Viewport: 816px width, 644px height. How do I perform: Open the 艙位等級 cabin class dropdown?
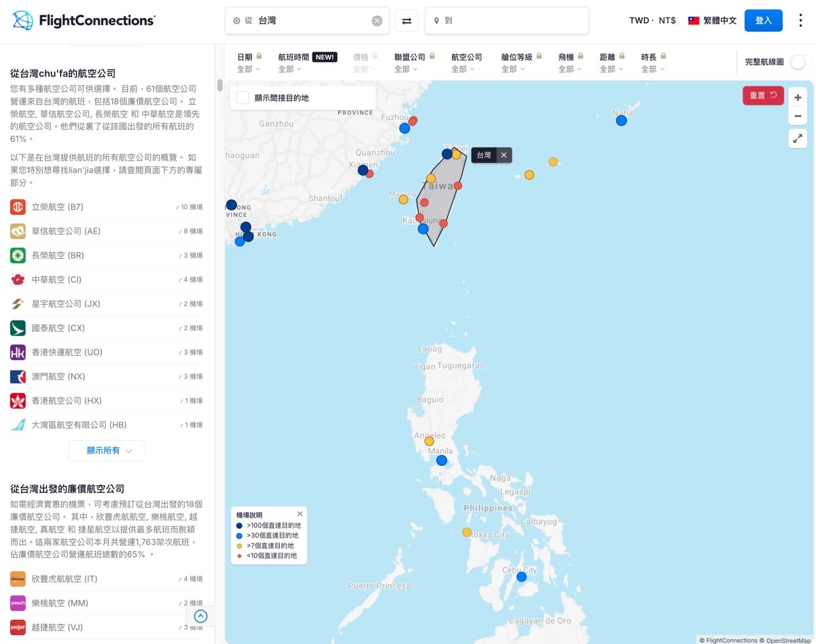click(521, 62)
